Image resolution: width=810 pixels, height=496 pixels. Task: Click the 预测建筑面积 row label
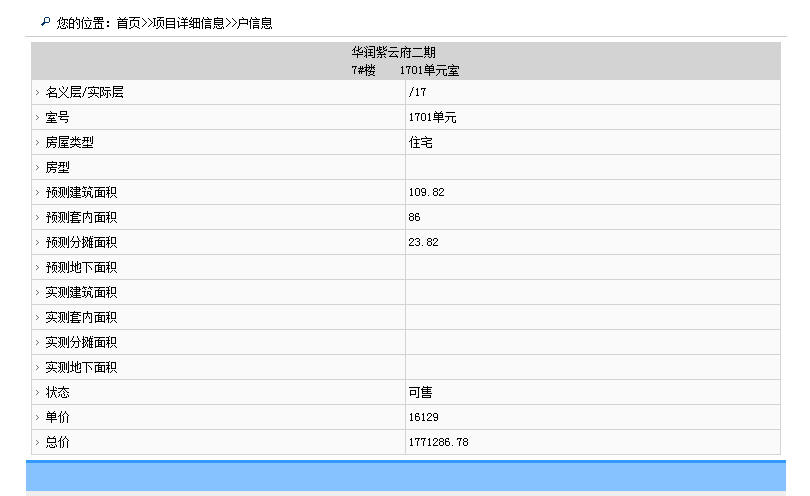click(x=82, y=193)
